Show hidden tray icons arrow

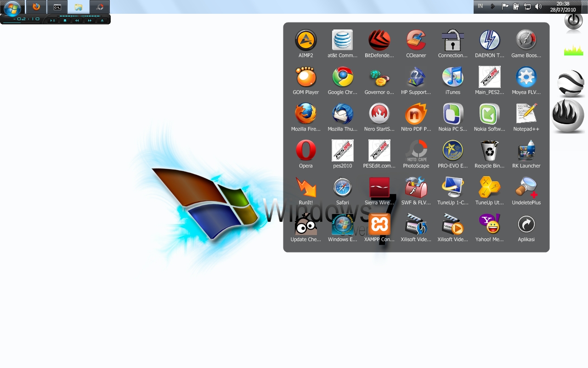coord(493,6)
